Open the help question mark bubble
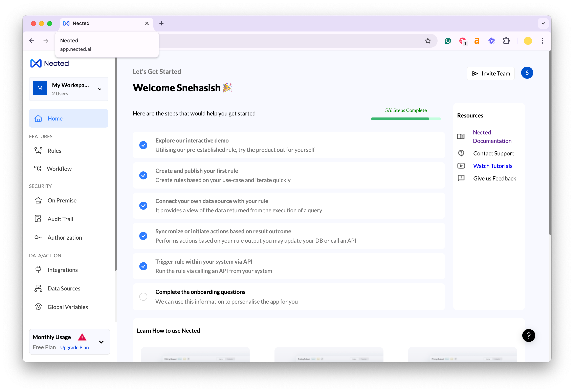The image size is (574, 392). [528, 335]
